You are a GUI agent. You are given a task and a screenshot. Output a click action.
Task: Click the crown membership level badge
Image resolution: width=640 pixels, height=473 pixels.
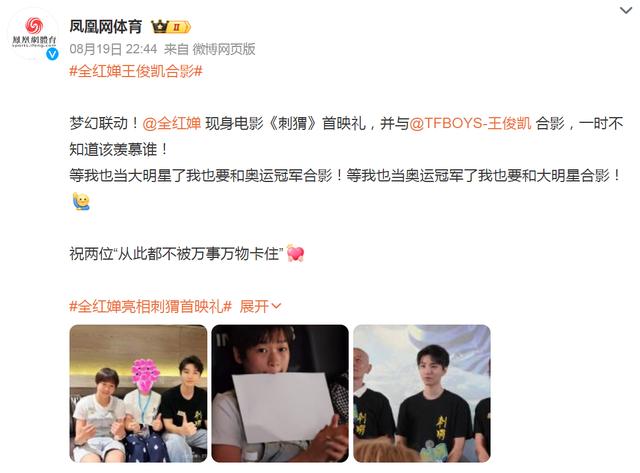click(x=171, y=27)
